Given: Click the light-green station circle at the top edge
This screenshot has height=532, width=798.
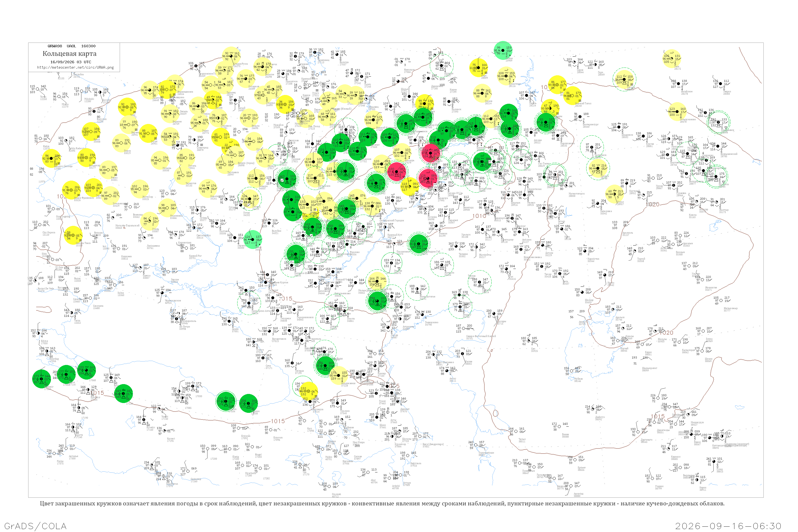Looking at the screenshot, I should pos(503,51).
